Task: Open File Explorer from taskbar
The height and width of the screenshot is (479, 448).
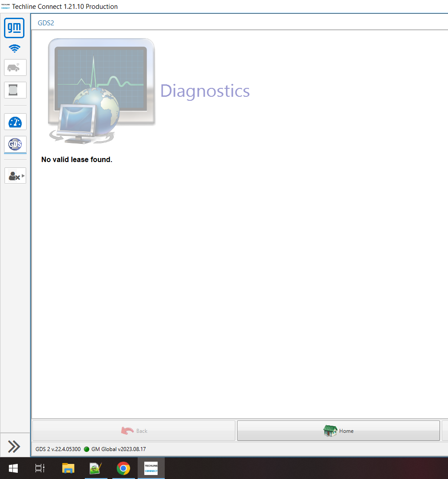Action: click(68, 468)
